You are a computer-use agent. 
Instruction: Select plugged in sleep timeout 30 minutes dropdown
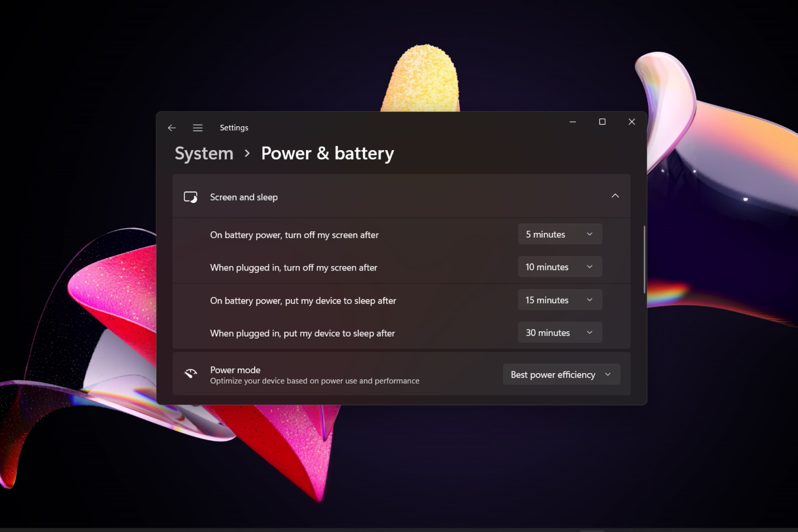pyautogui.click(x=559, y=332)
